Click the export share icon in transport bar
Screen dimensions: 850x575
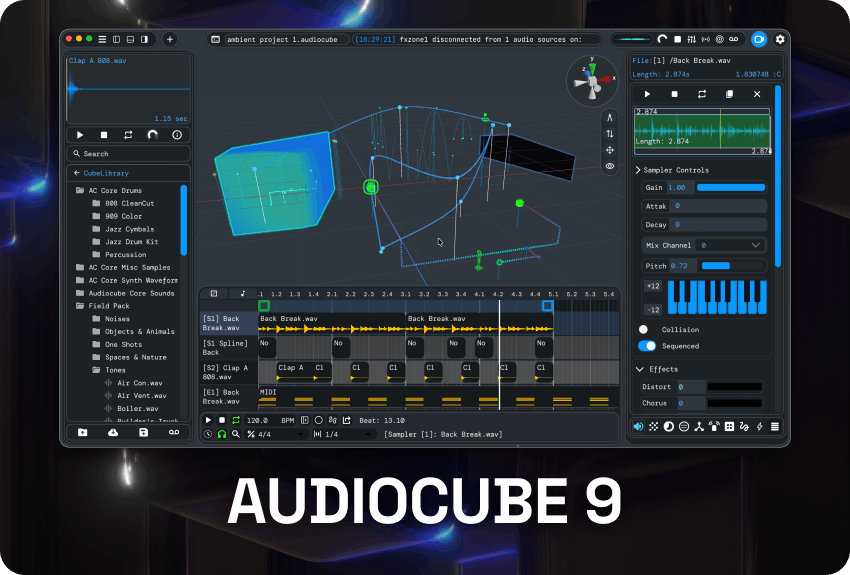346,420
